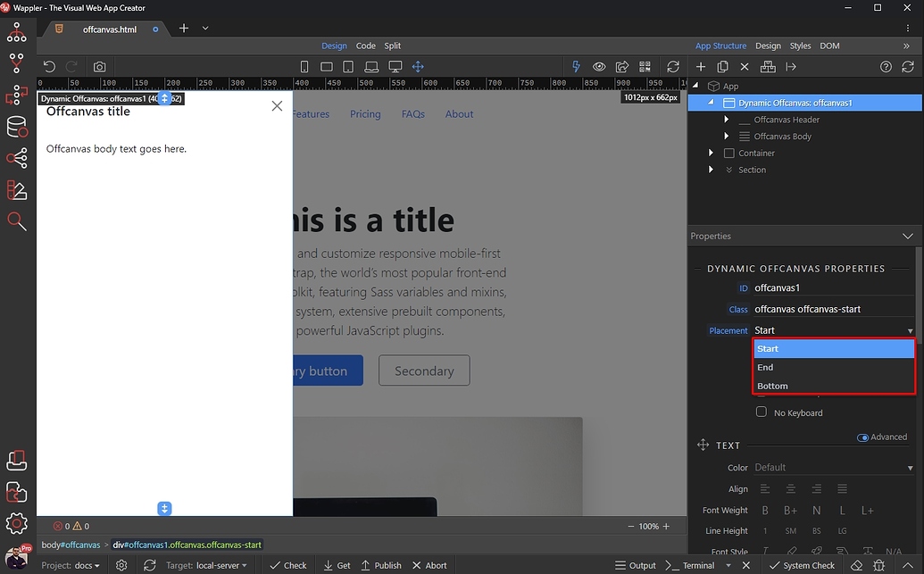Expand the Container node in App Structure

(711, 153)
